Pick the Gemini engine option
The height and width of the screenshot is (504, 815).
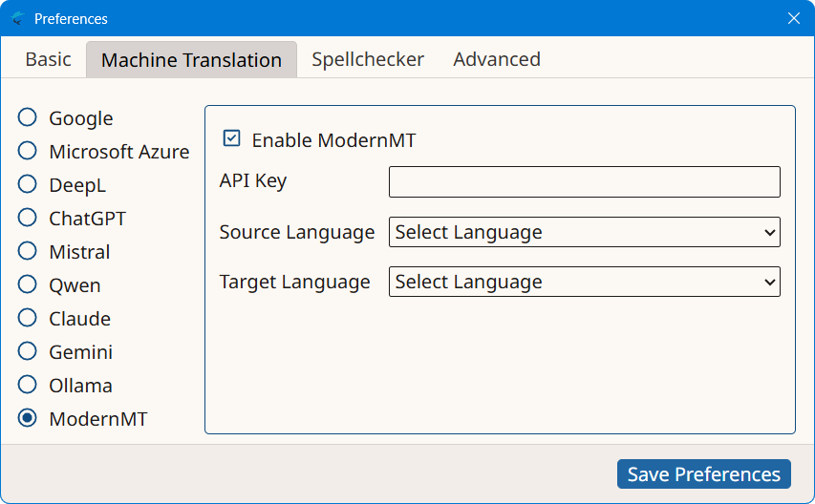(27, 351)
